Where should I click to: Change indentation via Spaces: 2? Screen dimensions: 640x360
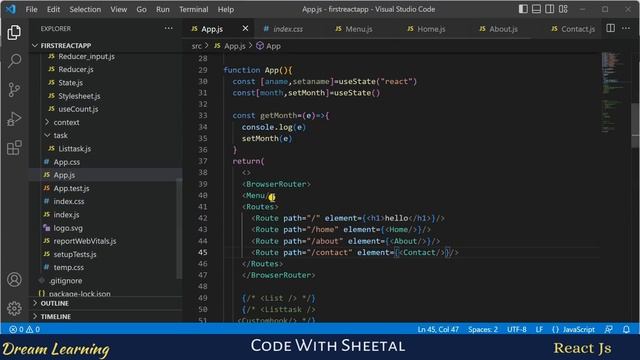tap(483, 329)
